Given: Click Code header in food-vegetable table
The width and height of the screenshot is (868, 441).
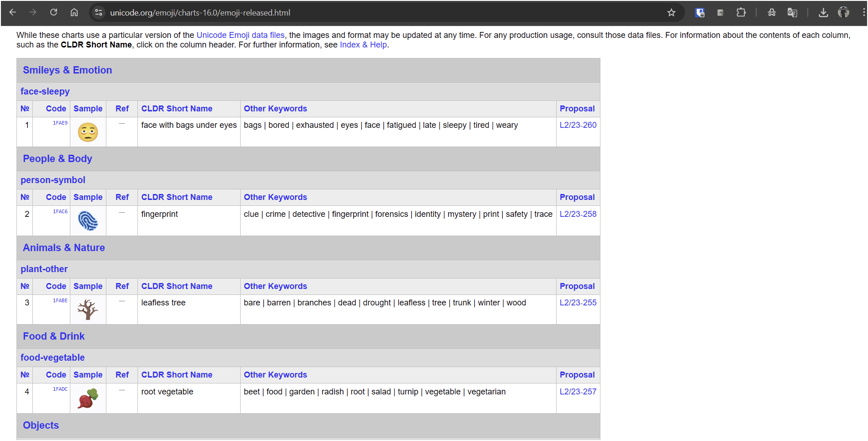Looking at the screenshot, I should pos(56,375).
